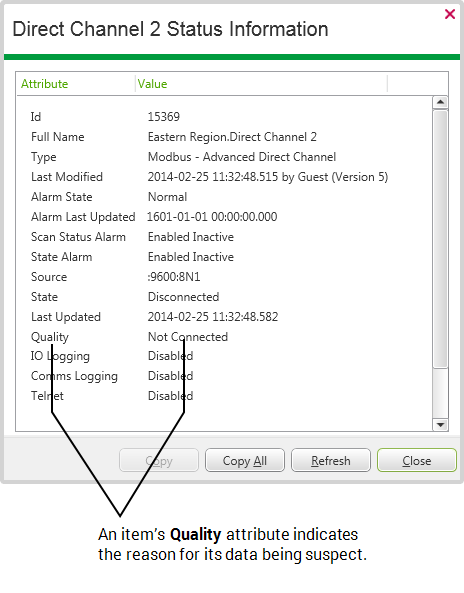
Task: Select the value Disconnected
Action: (x=183, y=297)
